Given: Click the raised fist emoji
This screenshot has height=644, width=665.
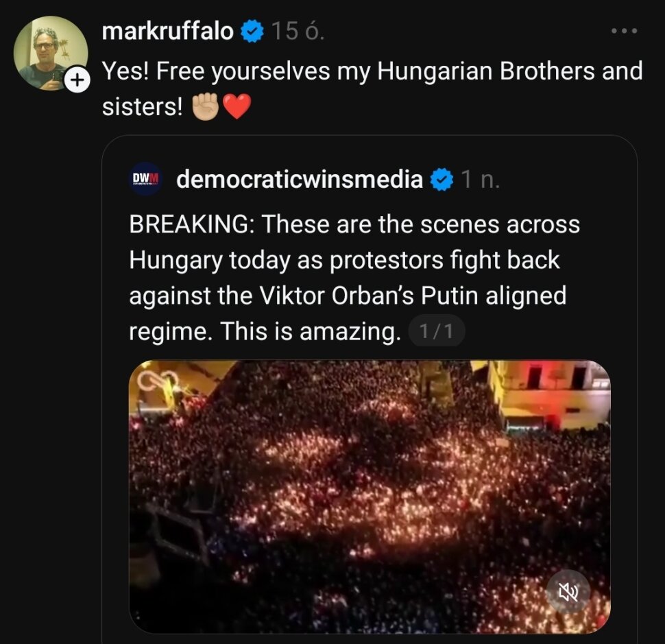Looking at the screenshot, I should click(205, 106).
